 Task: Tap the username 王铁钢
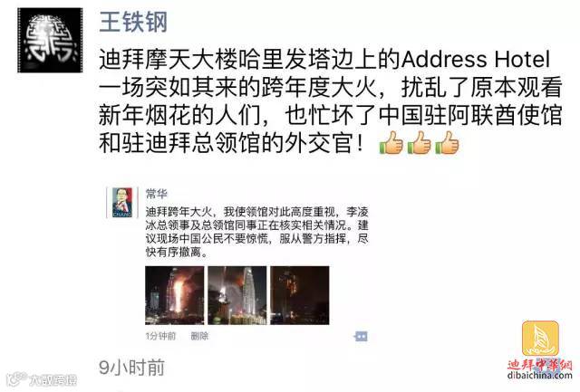point(133,22)
